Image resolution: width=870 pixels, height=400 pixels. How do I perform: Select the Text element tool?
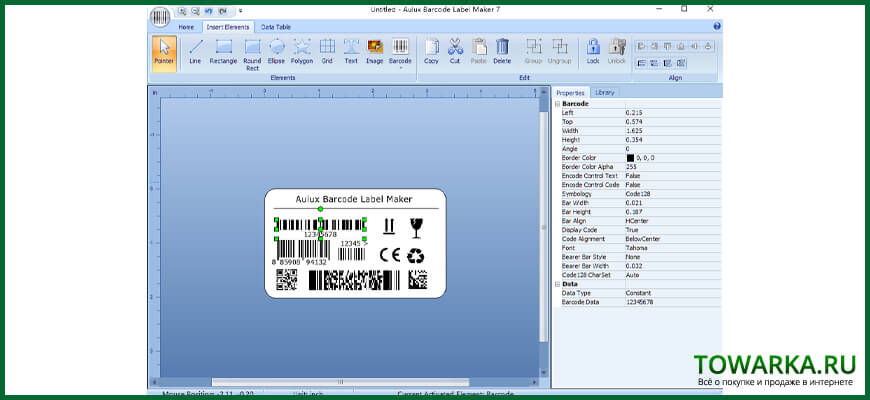pos(351,52)
